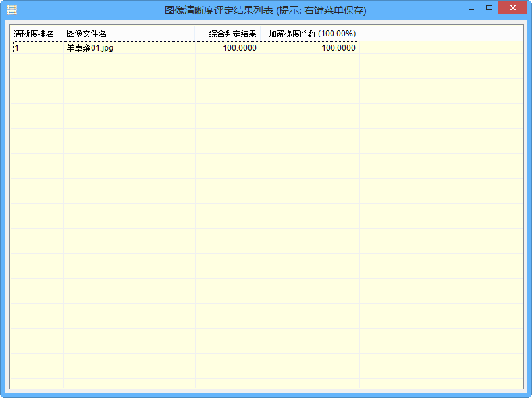Sort by 图像文件名 column header
The image size is (532, 398).
pyautogui.click(x=128, y=34)
